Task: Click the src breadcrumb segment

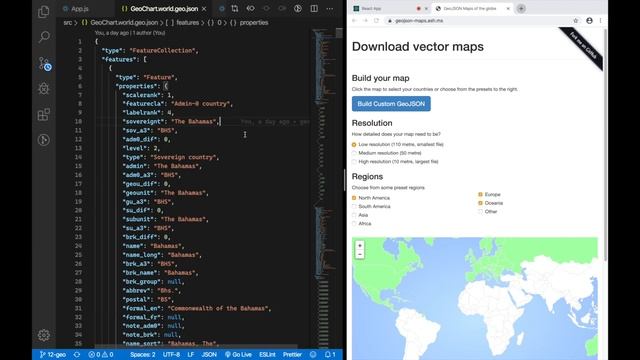Action: 67,23
